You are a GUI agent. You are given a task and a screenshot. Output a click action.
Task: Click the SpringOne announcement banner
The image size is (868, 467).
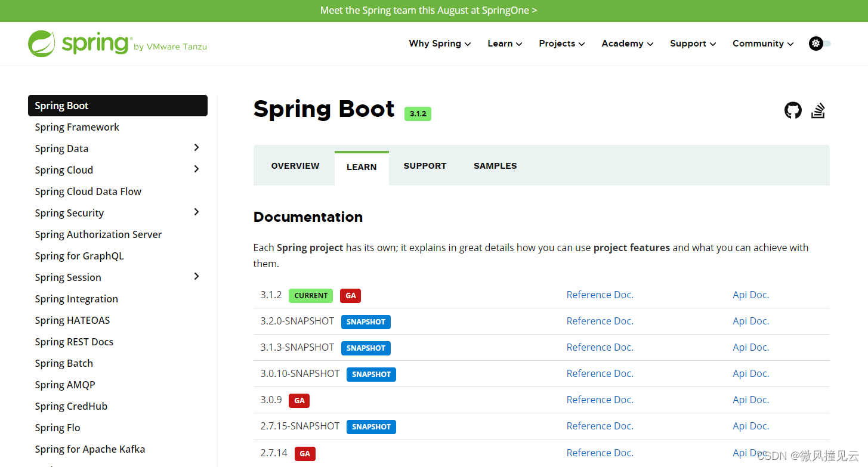[428, 10]
